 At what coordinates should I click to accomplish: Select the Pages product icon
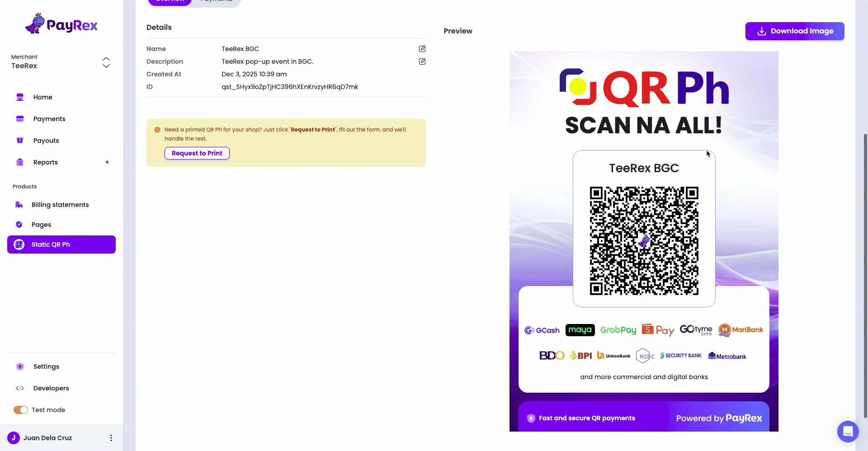tap(19, 225)
